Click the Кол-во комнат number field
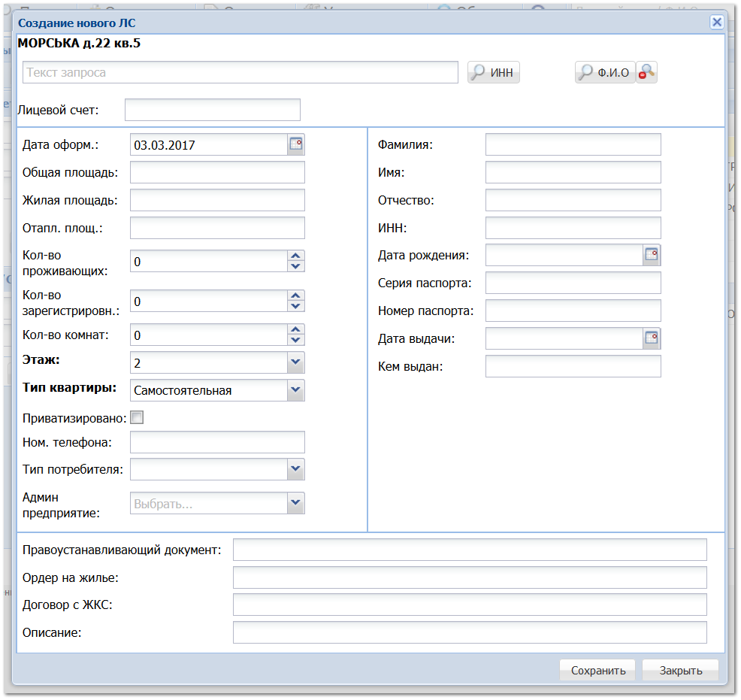Screen dimensions: 741x700 pos(209,335)
